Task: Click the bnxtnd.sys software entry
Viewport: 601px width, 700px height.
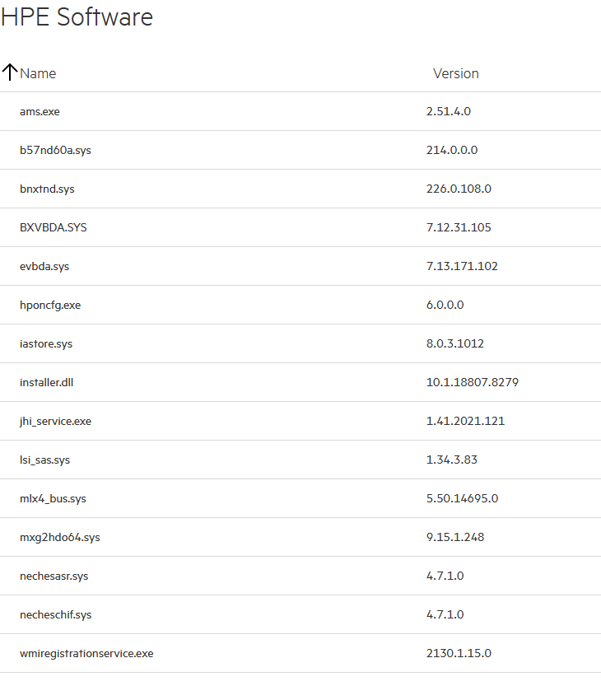Action: [47, 189]
